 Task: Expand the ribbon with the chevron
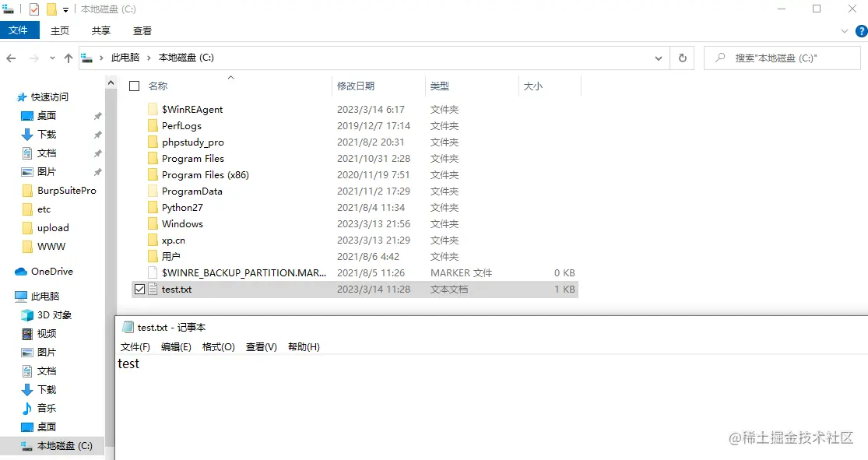coord(844,31)
